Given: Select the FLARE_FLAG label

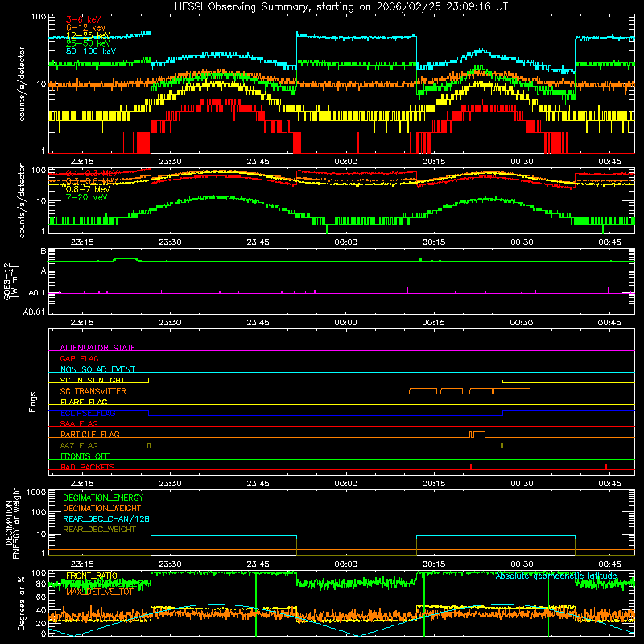Looking at the screenshot, I should [x=84, y=402].
